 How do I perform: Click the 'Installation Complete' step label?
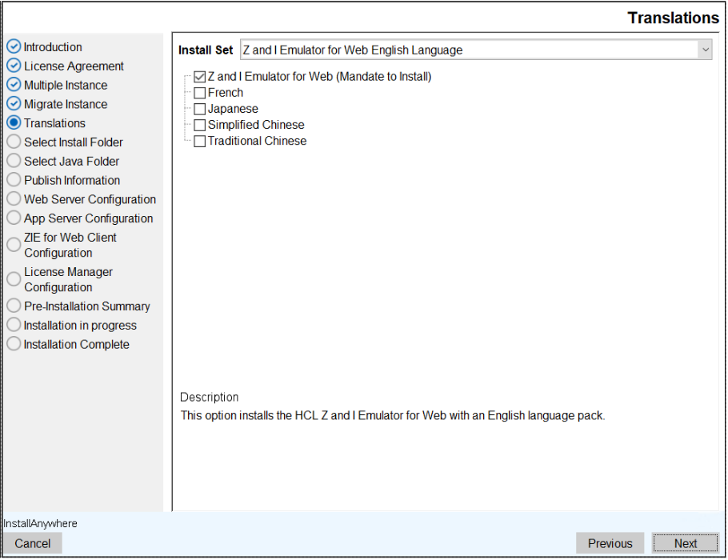[x=76, y=345]
